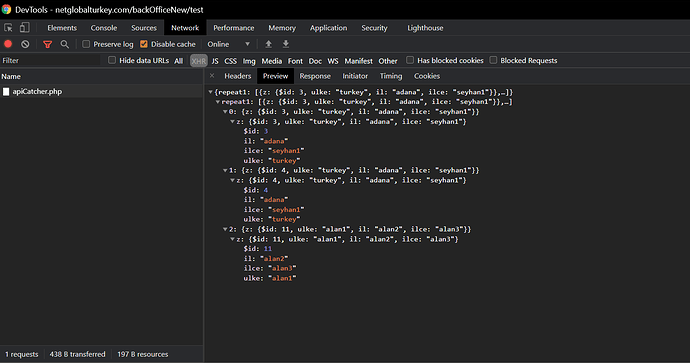This screenshot has height=363, width=690.
Task: Click the $id: 11 value
Action: click(268, 249)
